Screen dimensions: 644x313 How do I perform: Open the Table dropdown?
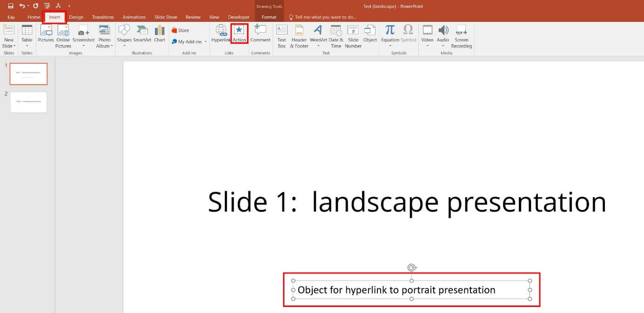click(x=27, y=46)
